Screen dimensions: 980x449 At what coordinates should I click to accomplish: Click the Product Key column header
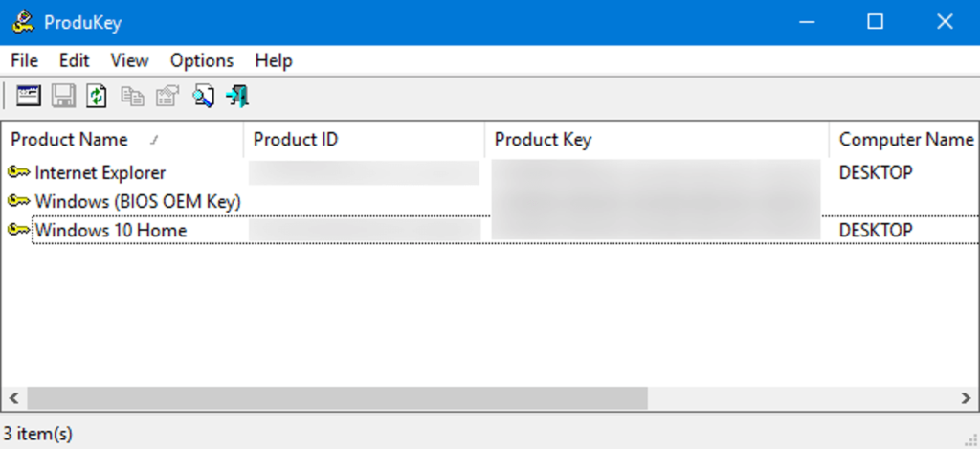(x=543, y=140)
